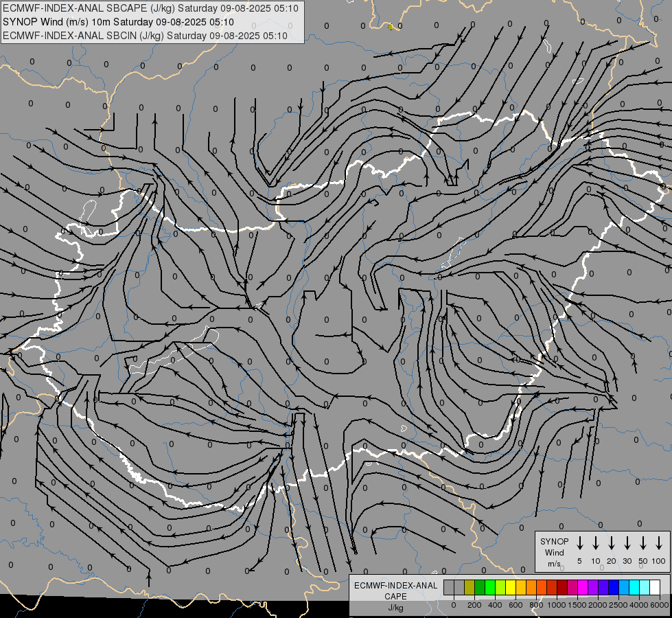
Task: Click the 20 speed label in wind legend
Action: click(x=612, y=561)
